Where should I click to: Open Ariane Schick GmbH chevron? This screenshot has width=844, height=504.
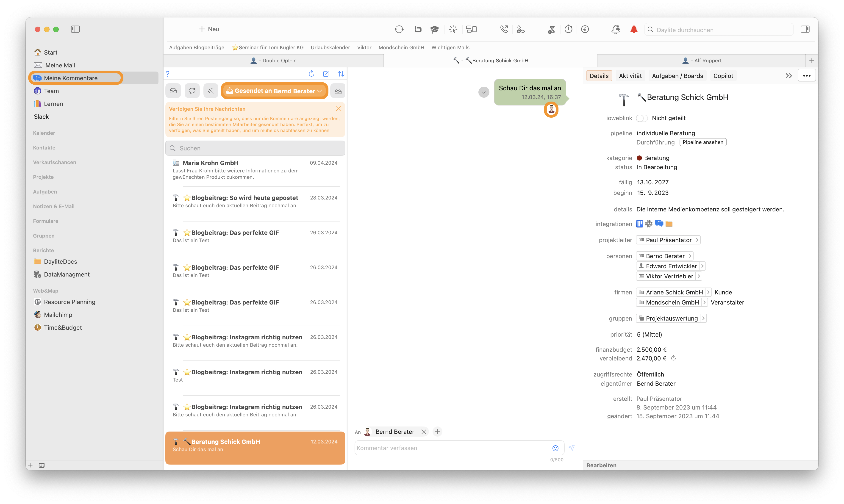[708, 292]
